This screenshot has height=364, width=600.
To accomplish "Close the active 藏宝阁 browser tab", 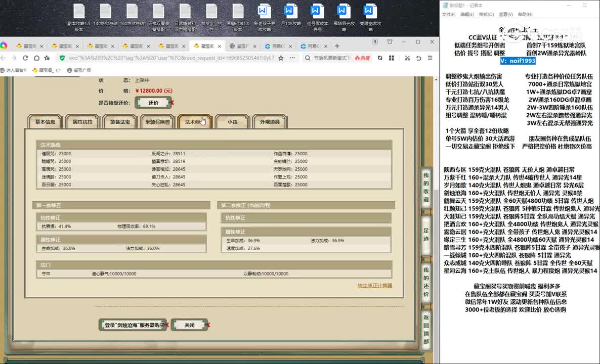I will [219, 47].
